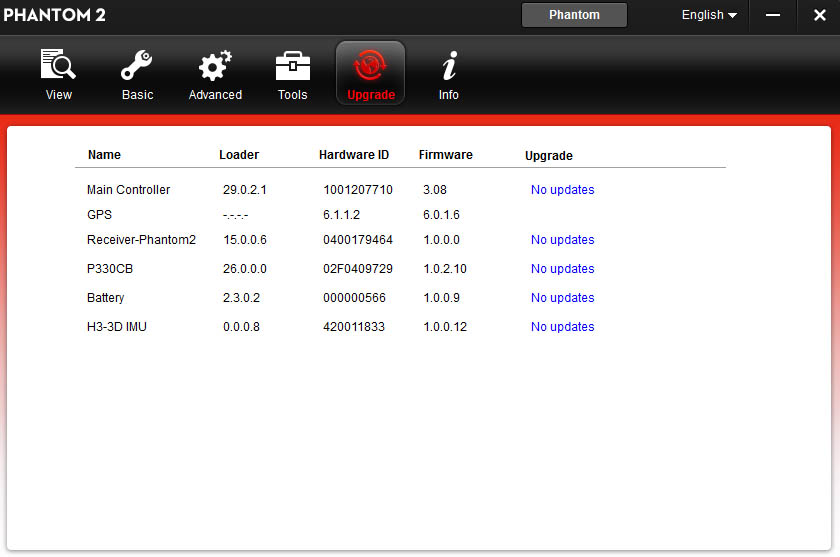Select the Main Controller row name

129,190
